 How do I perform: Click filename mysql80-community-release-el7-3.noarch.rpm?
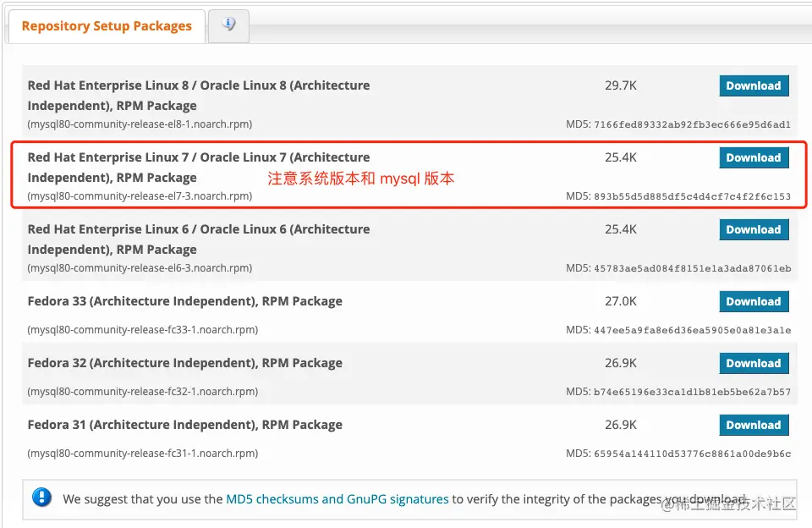coord(140,196)
